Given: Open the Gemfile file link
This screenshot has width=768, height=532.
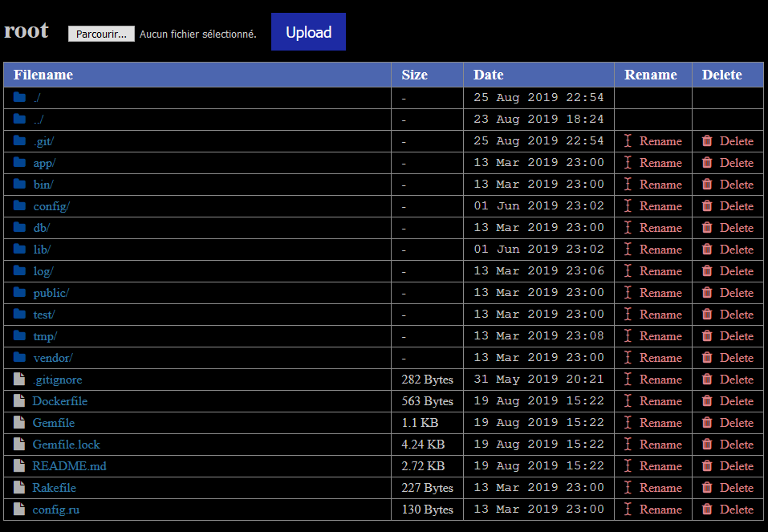Looking at the screenshot, I should tap(54, 422).
